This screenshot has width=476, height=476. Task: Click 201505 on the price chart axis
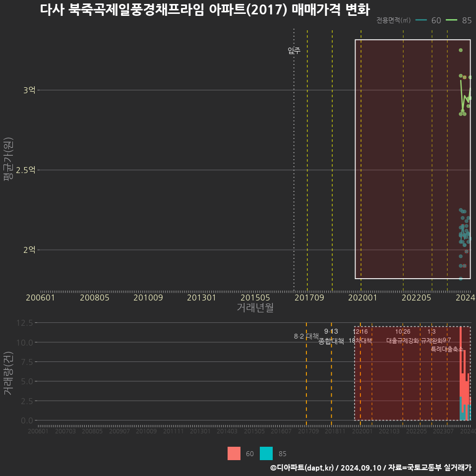pos(255,297)
